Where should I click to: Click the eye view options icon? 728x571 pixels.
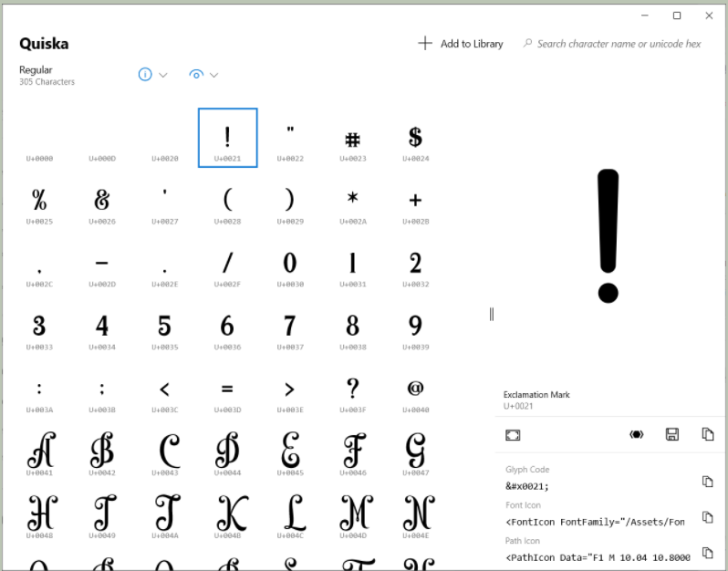pyautogui.click(x=196, y=74)
